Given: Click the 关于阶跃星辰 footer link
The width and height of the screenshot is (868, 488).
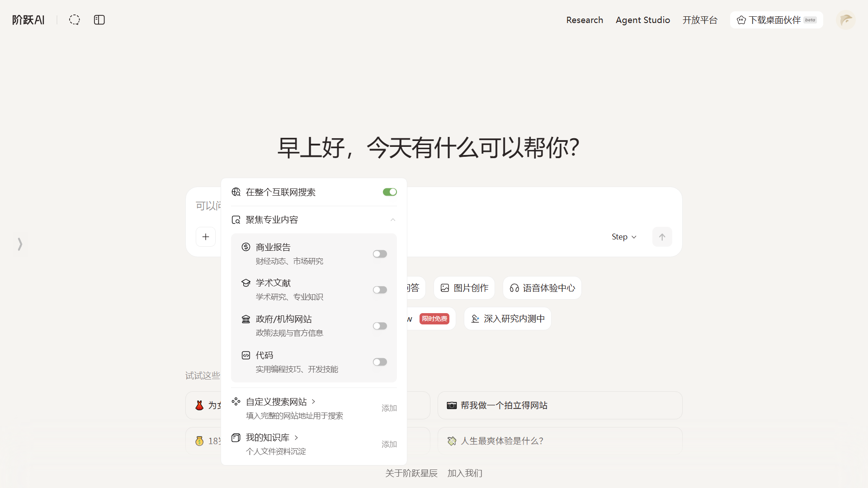Looking at the screenshot, I should click(x=411, y=473).
